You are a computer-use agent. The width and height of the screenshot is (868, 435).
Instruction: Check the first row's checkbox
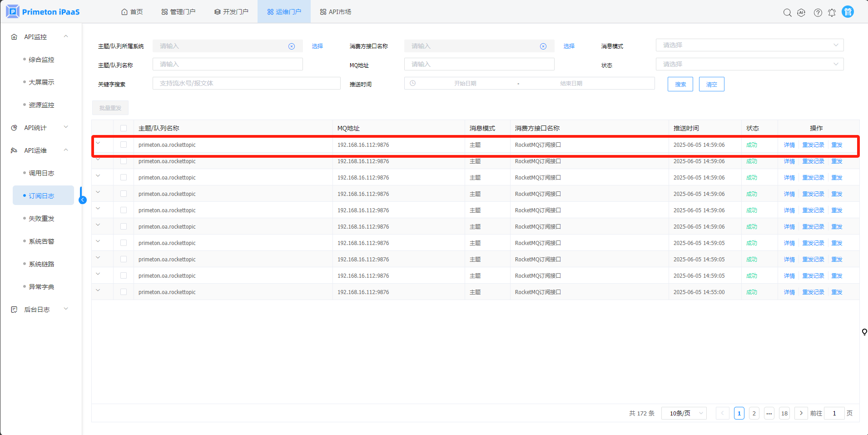(124, 145)
